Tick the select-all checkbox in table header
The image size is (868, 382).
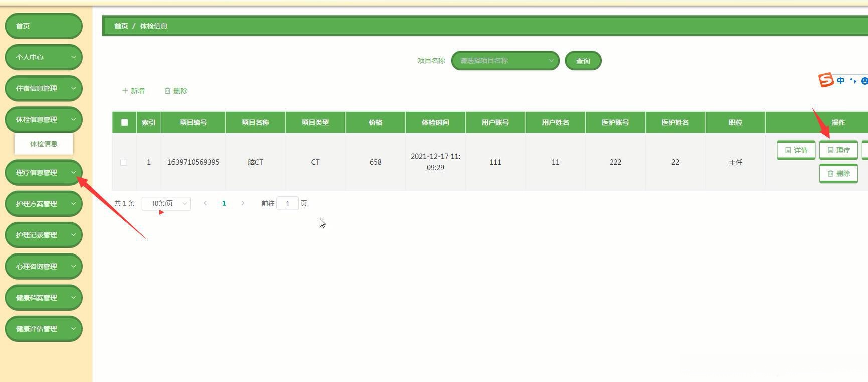[125, 122]
